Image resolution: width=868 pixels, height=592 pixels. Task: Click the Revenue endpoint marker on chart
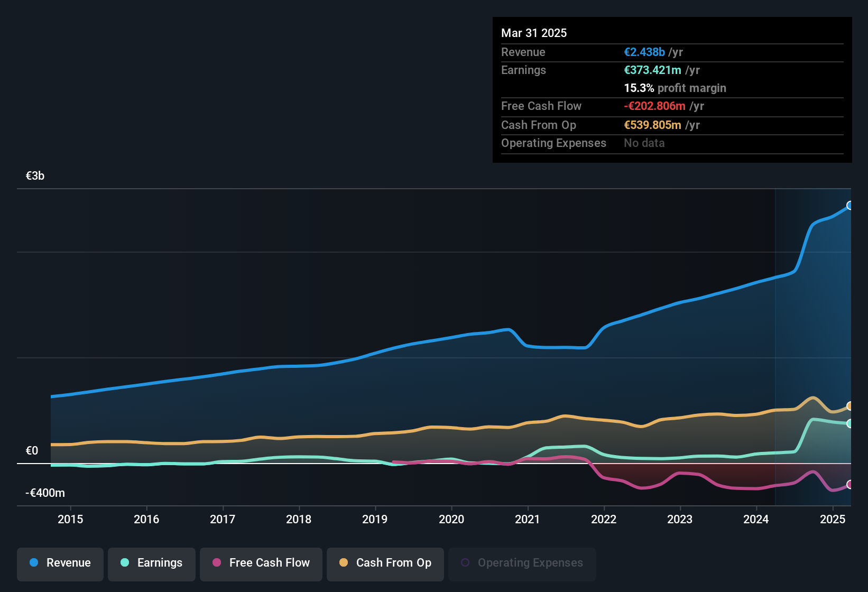[x=849, y=205]
